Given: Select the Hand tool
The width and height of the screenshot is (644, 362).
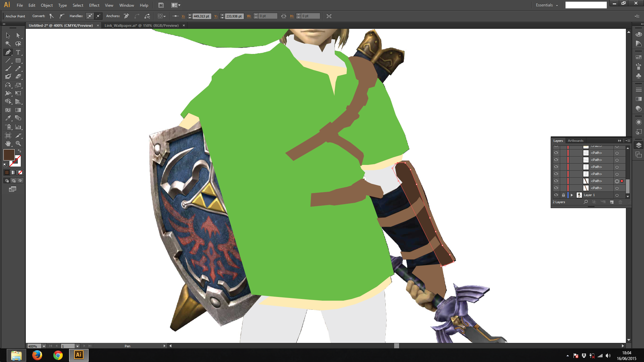Looking at the screenshot, I should tap(8, 143).
